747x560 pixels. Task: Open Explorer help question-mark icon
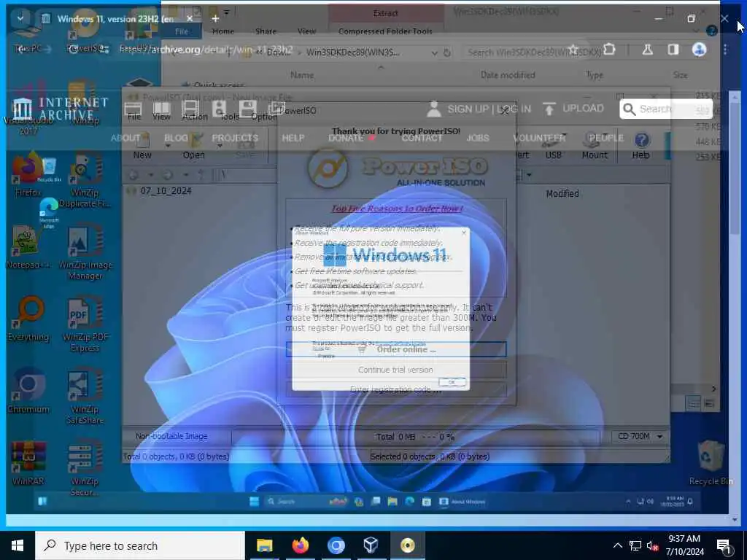(x=712, y=31)
